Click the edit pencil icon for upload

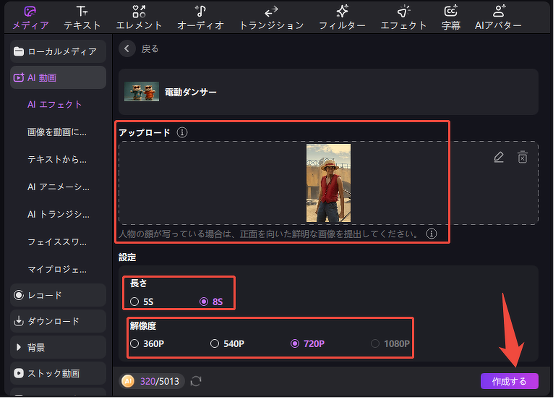[x=499, y=157]
